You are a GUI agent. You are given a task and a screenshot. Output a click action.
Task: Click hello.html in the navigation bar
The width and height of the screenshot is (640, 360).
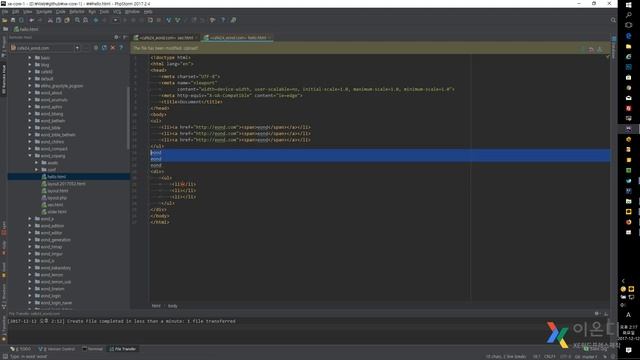(x=26, y=29)
